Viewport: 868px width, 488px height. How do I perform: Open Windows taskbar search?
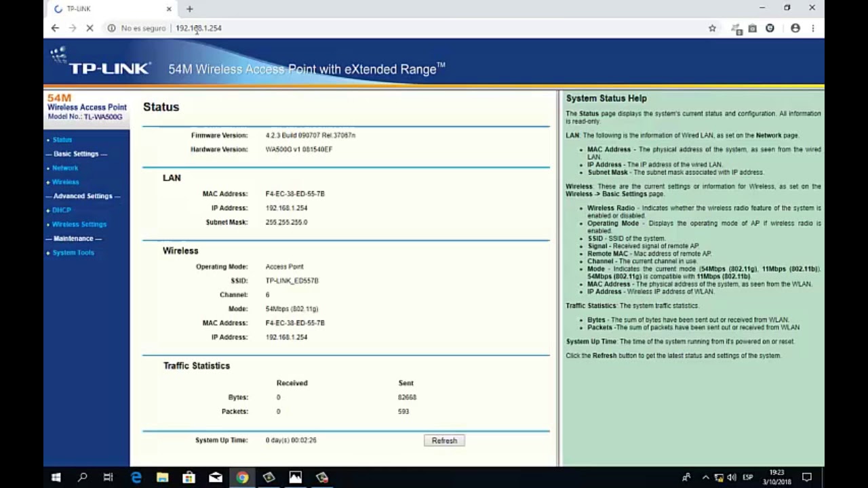(83, 477)
